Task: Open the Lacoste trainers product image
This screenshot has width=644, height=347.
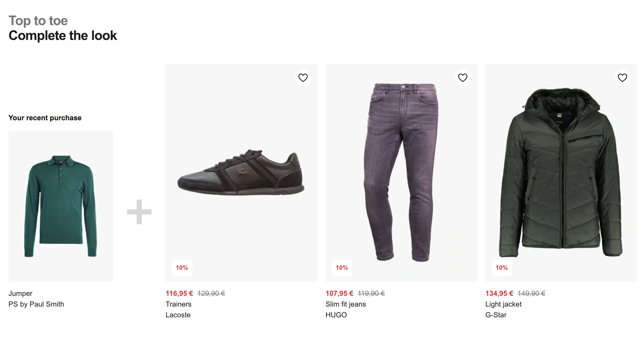Action: pos(241,172)
